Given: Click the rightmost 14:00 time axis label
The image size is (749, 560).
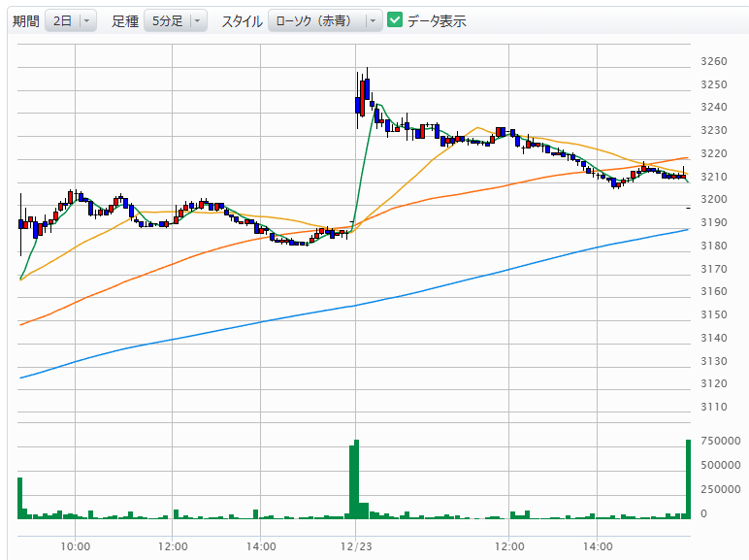Looking at the screenshot, I should pos(598,546).
